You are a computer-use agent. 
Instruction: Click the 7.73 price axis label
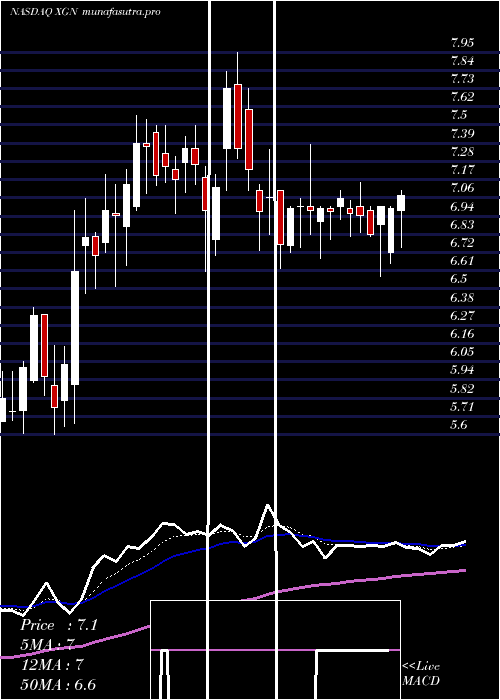[462, 79]
